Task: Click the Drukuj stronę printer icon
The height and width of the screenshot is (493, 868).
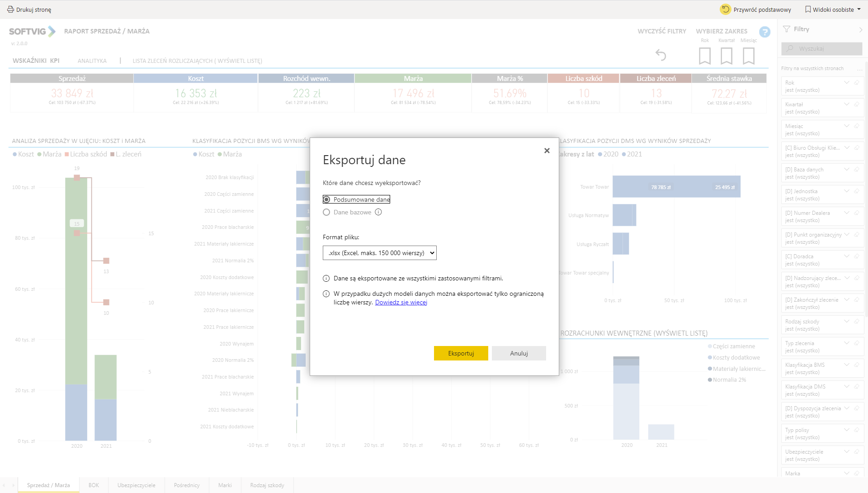Action: 10,9
